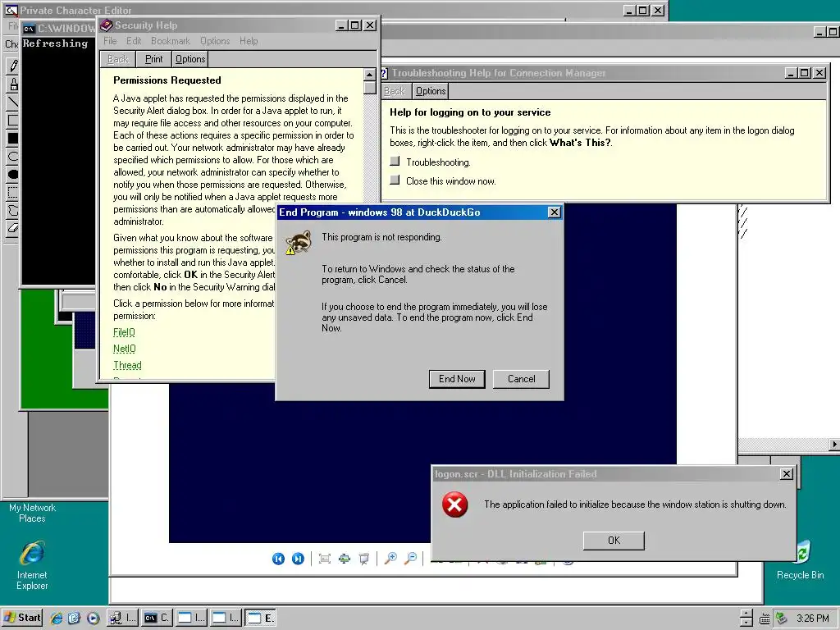The height and width of the screenshot is (630, 840).
Task: Click the Zoom In magnifier icon
Action: pyautogui.click(x=390, y=559)
